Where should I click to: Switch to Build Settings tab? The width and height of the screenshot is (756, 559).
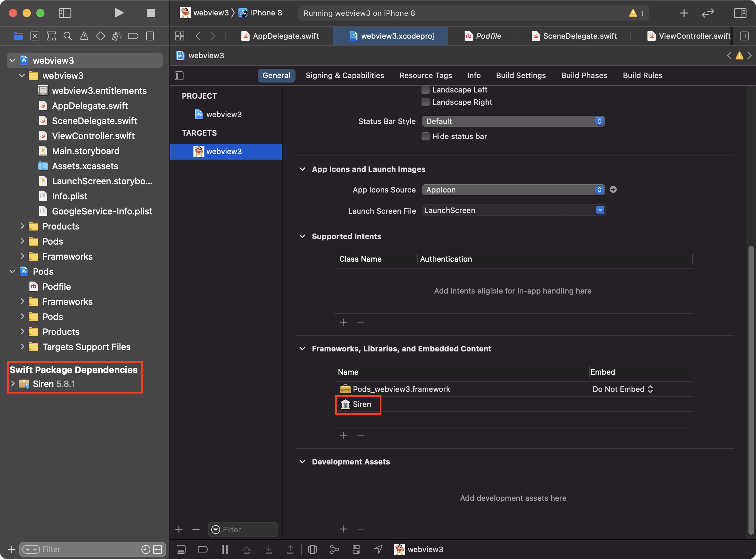click(520, 75)
